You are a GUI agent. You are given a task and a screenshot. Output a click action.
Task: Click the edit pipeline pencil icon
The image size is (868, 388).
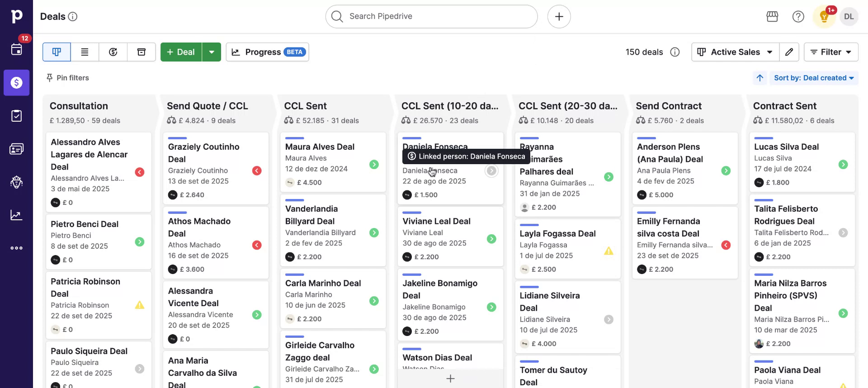tap(789, 52)
